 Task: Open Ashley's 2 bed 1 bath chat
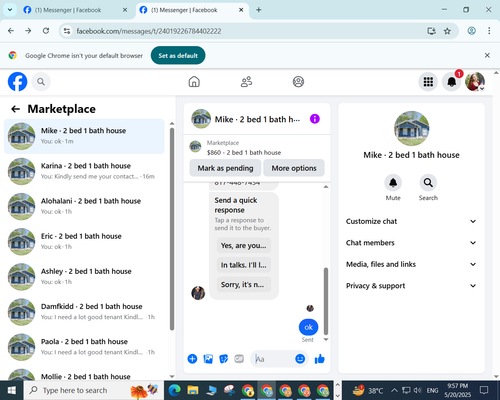84,276
